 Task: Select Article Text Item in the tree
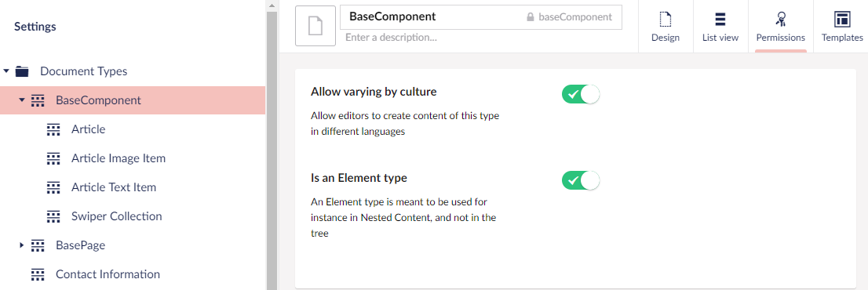coord(114,187)
